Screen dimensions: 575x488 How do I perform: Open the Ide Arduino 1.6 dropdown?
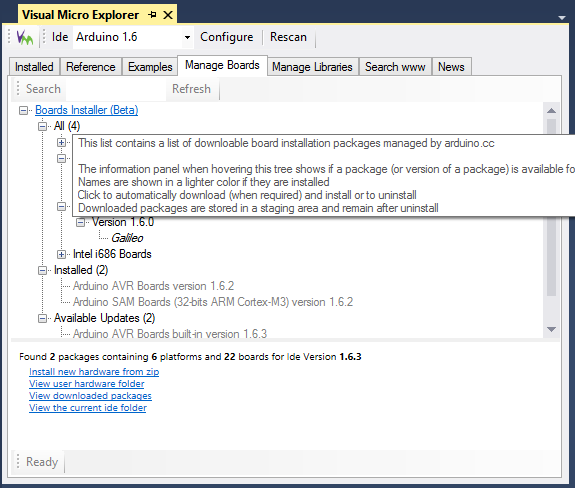(187, 37)
